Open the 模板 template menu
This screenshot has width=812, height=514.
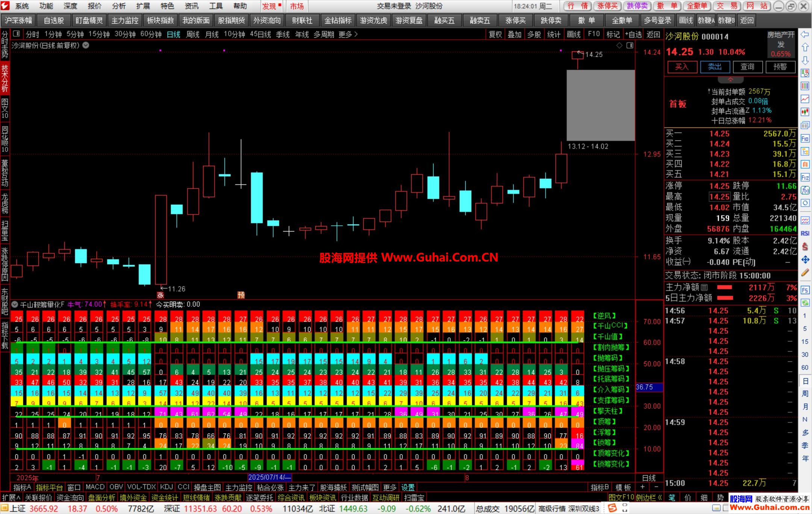pyautogui.click(x=623, y=487)
